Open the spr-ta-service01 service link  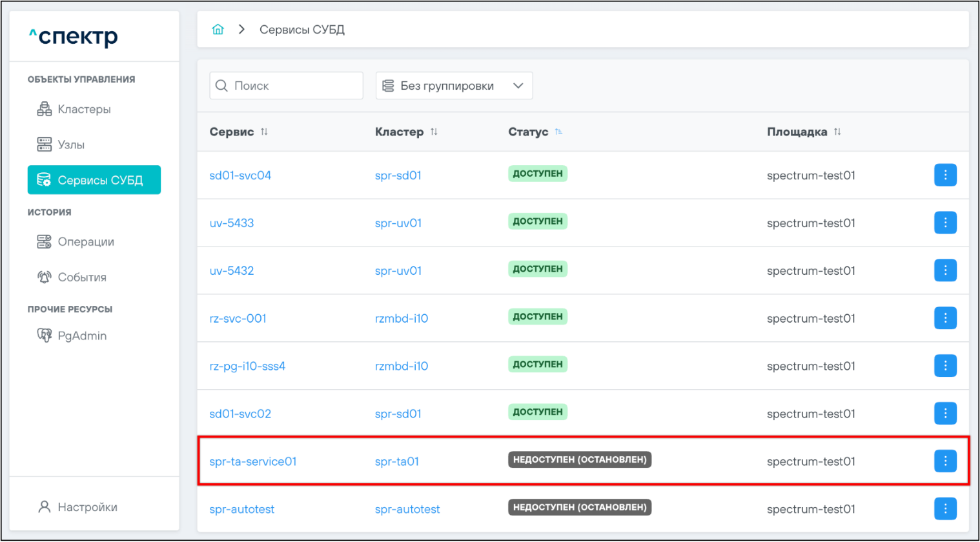tap(252, 461)
